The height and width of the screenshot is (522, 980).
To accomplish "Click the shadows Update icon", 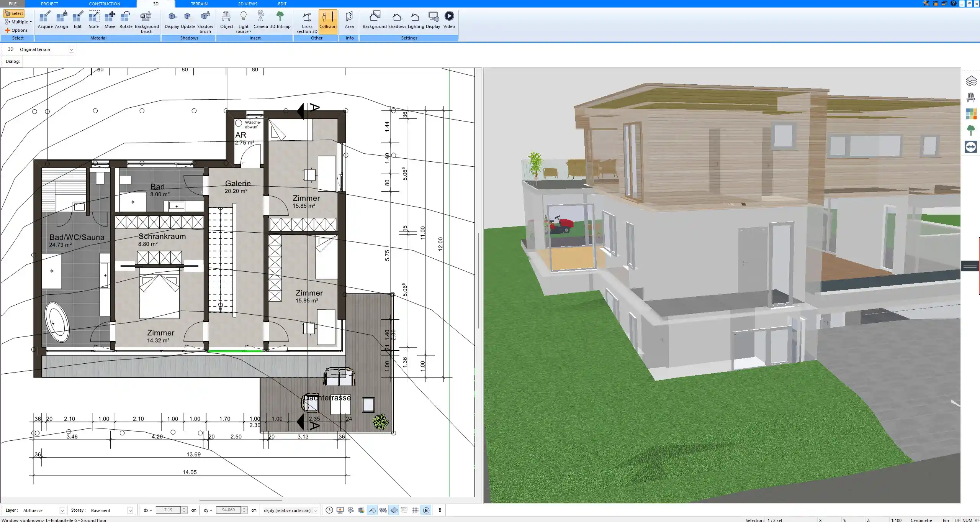I will [x=188, y=20].
